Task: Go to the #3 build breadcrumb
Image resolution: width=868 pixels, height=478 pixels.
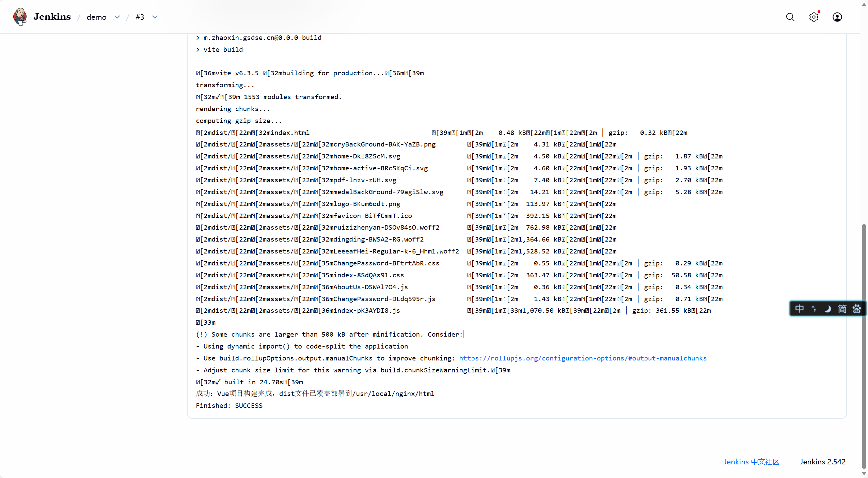Action: pos(140,17)
